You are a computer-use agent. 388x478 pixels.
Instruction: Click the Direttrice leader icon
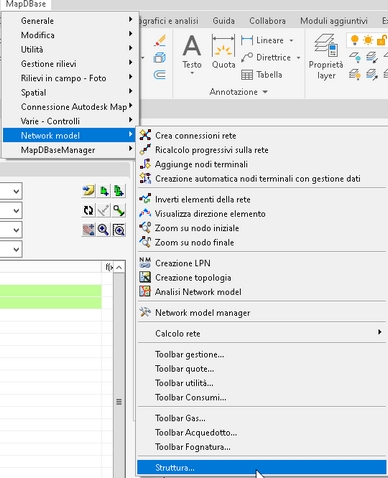click(x=247, y=57)
